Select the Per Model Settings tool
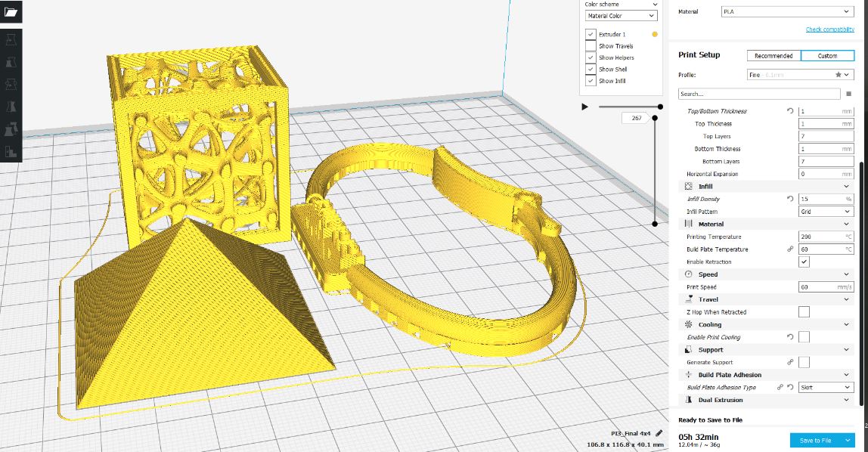The height and width of the screenshot is (452, 868). pyautogui.click(x=11, y=129)
